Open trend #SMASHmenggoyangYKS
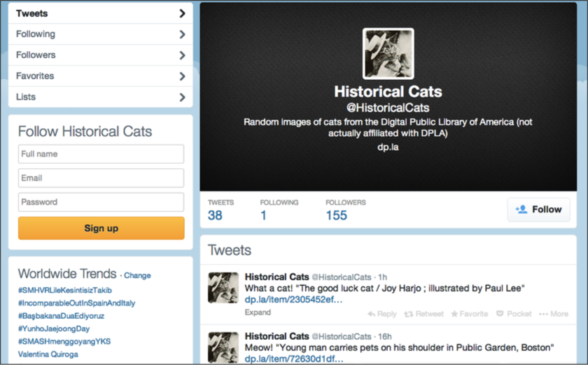This screenshot has height=365, width=588. pyautogui.click(x=64, y=341)
